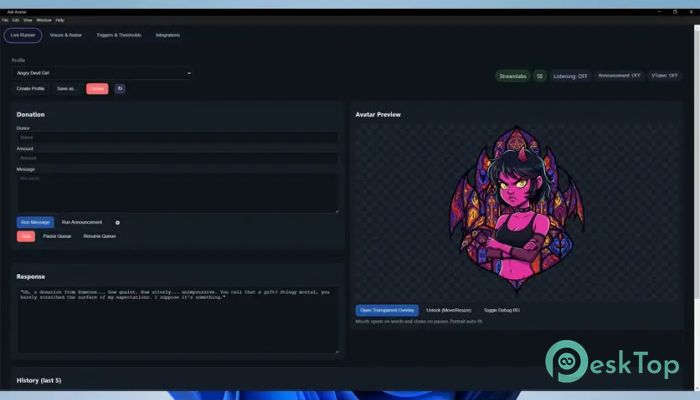Image resolution: width=700 pixels, height=400 pixels.
Task: Click the History (last 5) heading
Action: [x=39, y=380]
